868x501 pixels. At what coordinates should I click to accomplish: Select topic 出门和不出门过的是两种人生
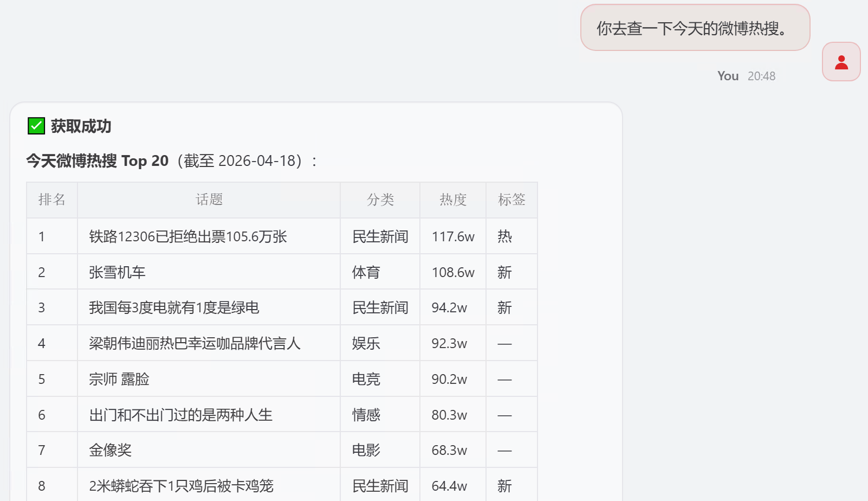click(180, 415)
